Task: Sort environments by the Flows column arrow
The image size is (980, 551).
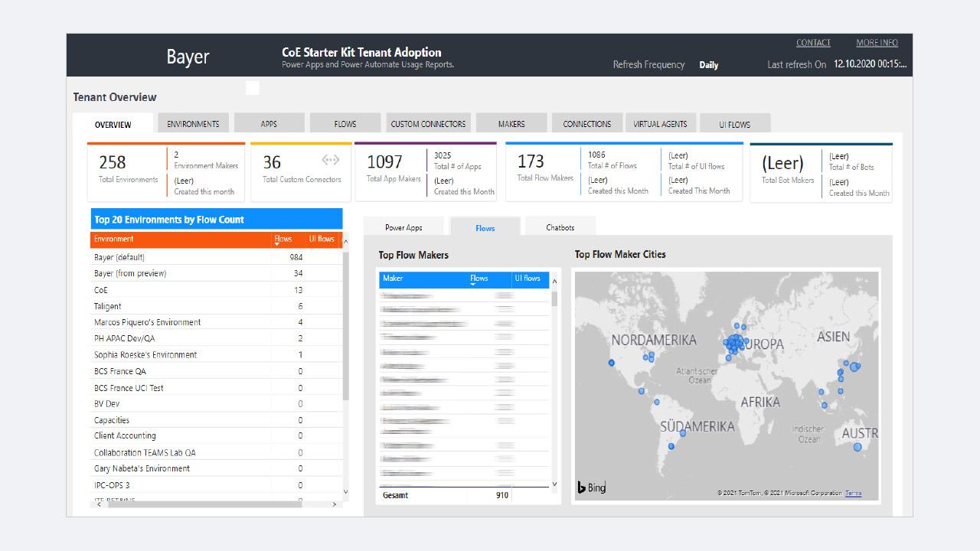Action: [278, 245]
